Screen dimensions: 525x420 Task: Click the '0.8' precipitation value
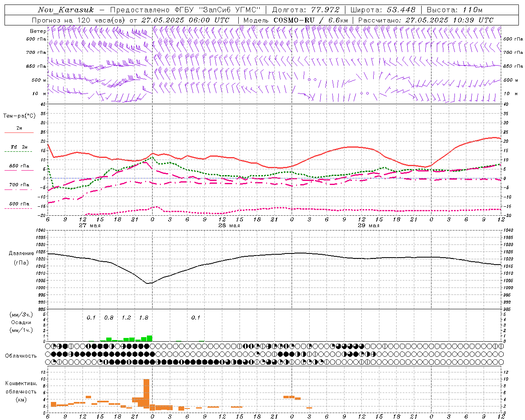tap(109, 318)
